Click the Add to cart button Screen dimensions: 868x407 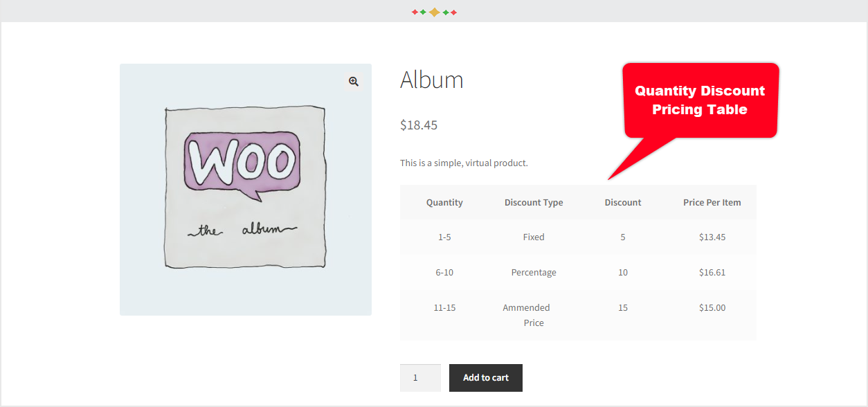(x=485, y=378)
